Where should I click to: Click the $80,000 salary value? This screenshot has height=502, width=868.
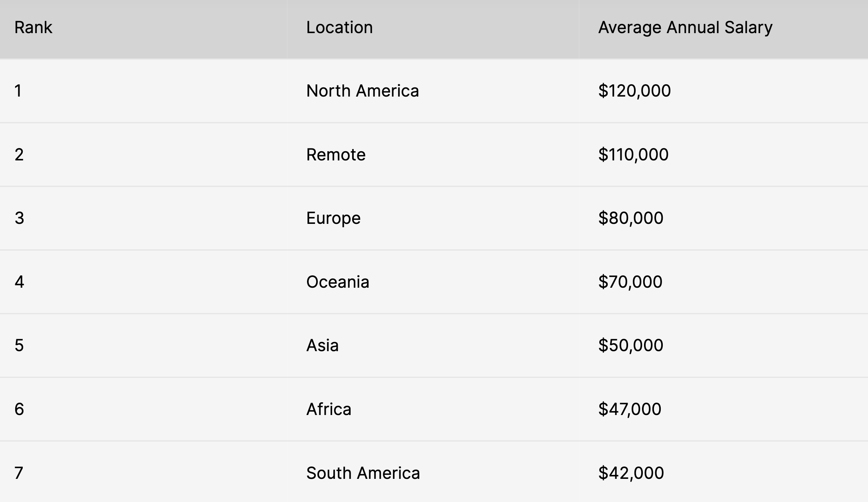point(631,218)
